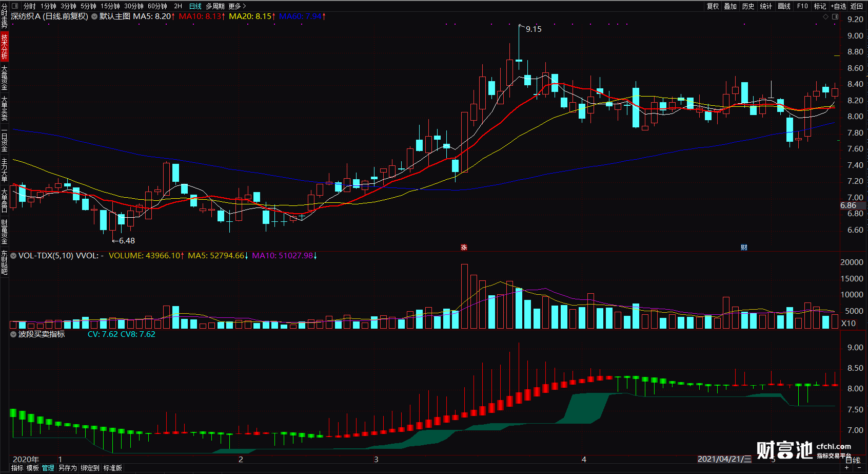Activate the 画线 drawing tools button
This screenshot has height=474, width=868.
point(784,6)
